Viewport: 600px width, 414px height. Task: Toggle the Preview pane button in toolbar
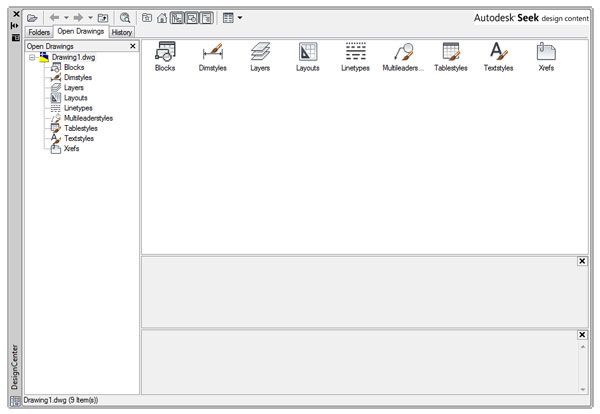click(x=191, y=18)
